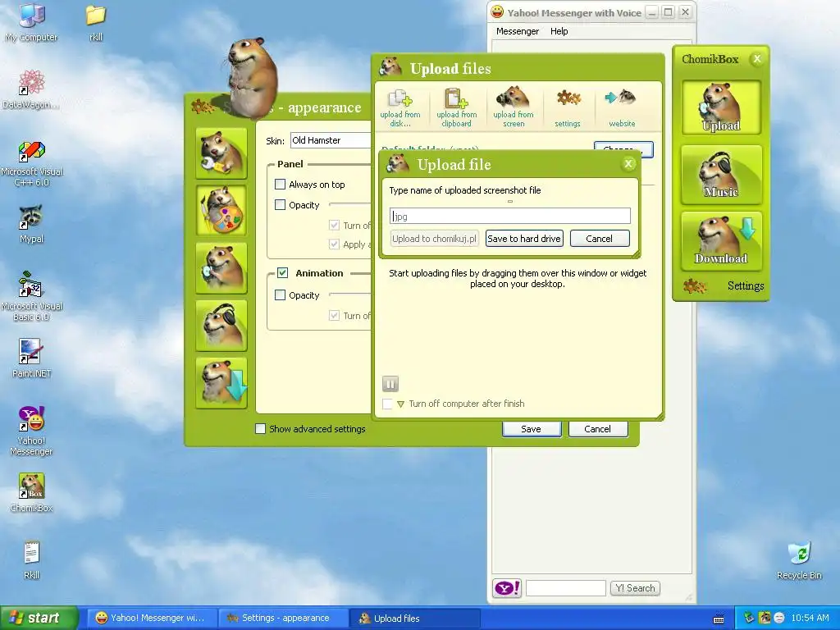Image resolution: width=840 pixels, height=630 pixels.
Task: Open Microsoft Visual C++ 6.0 shortcut
Action: pos(32,162)
